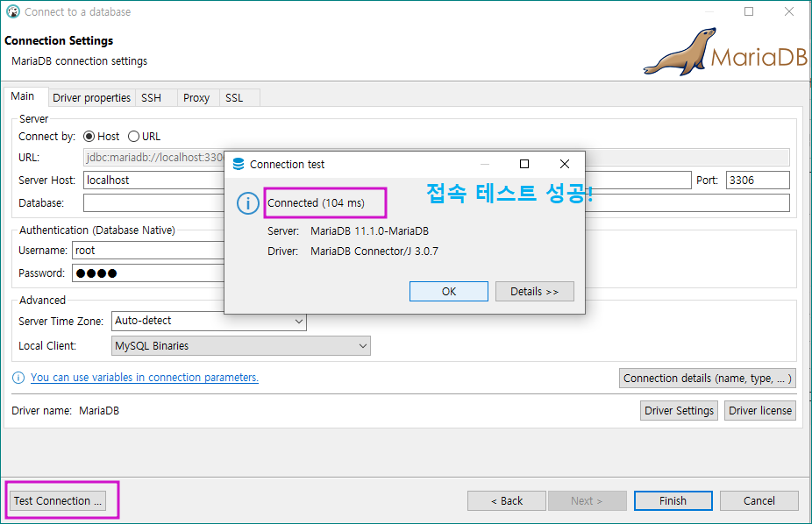Click the 'MariaDB Connector/J 3.0.7' driver text

click(x=374, y=251)
